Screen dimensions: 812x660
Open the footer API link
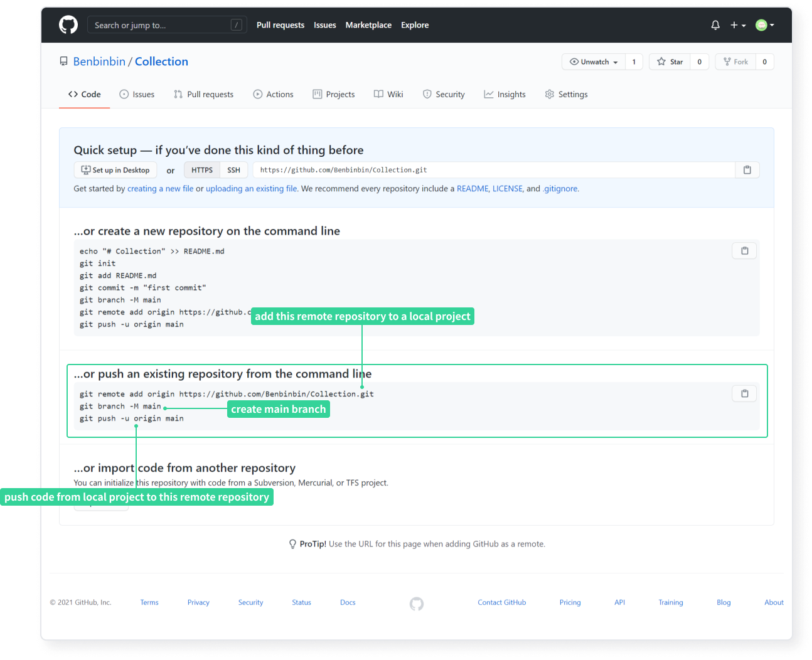tap(619, 602)
